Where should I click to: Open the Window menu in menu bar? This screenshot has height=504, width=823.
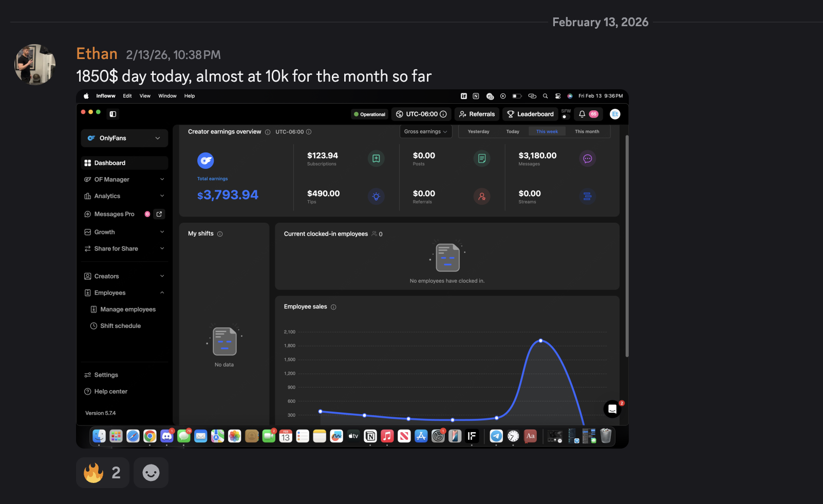(x=167, y=96)
